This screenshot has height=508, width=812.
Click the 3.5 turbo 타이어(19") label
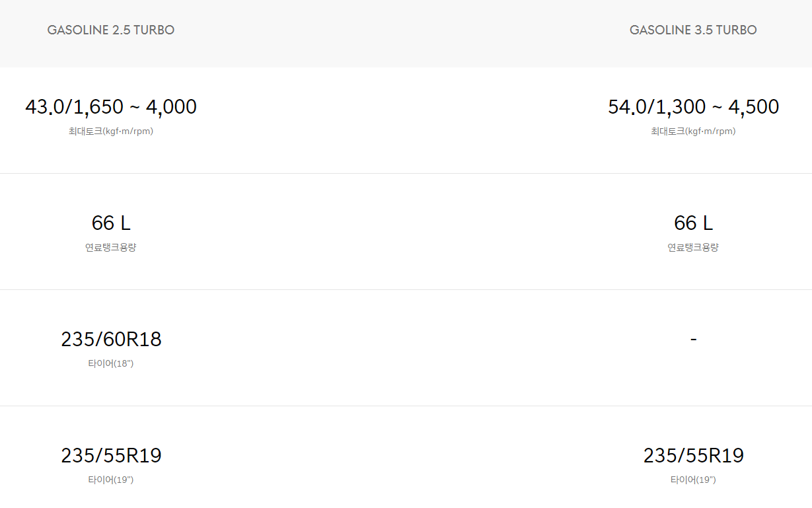coord(693,480)
